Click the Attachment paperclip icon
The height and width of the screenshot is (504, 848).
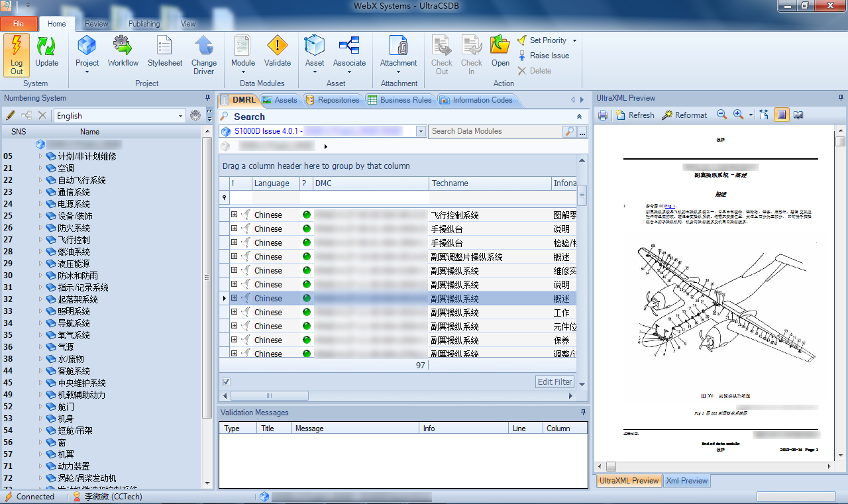point(398,46)
